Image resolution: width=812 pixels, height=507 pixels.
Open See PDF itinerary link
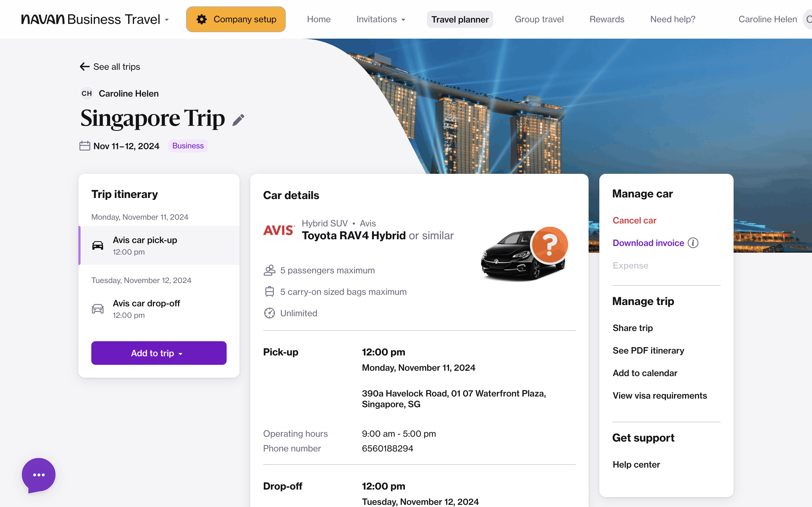648,350
